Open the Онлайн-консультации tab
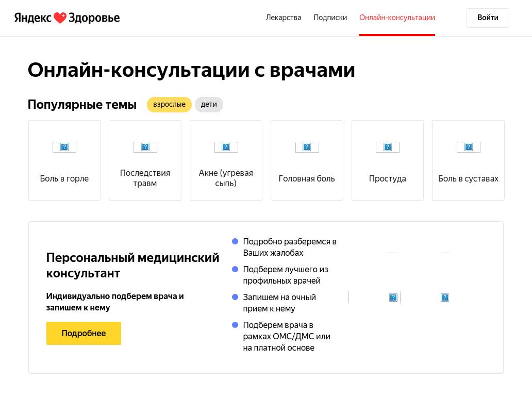Screen dimensions: 532x396 (397, 18)
